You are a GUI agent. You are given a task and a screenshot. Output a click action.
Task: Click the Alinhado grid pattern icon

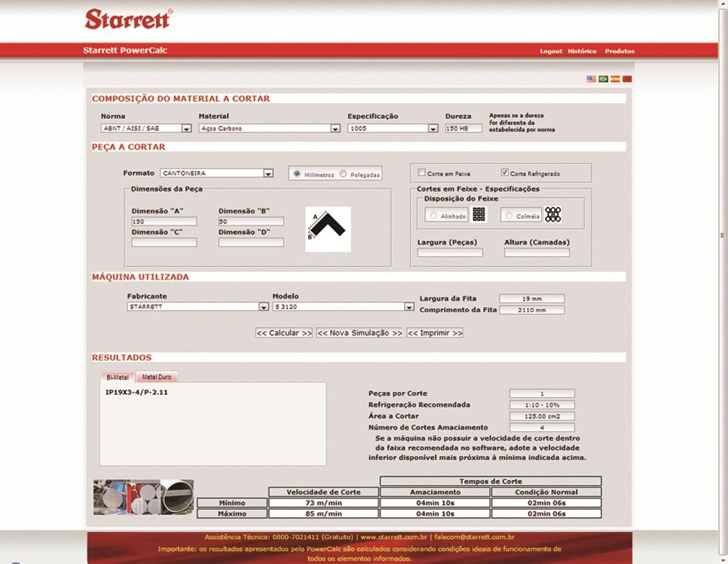[x=479, y=215]
